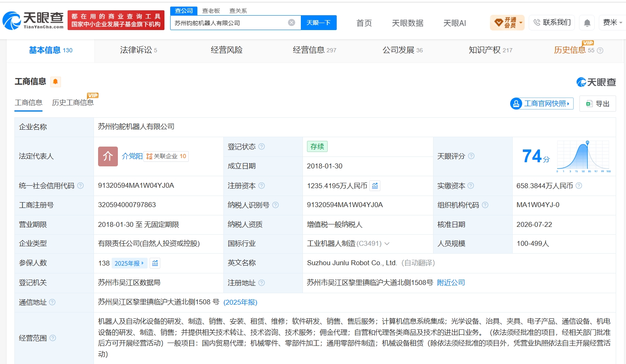Click the help icon beside 历史信息 tab

[600, 51]
